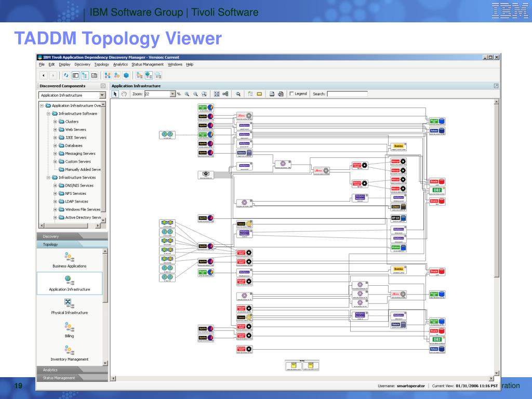Image resolution: width=532 pixels, height=399 pixels.
Task: Open the Application Infrastructure dropdown
Action: click(102, 96)
